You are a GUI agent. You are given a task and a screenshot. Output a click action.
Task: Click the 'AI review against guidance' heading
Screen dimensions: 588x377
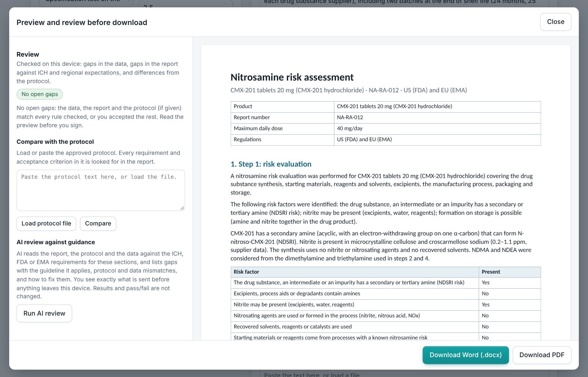[x=56, y=242]
